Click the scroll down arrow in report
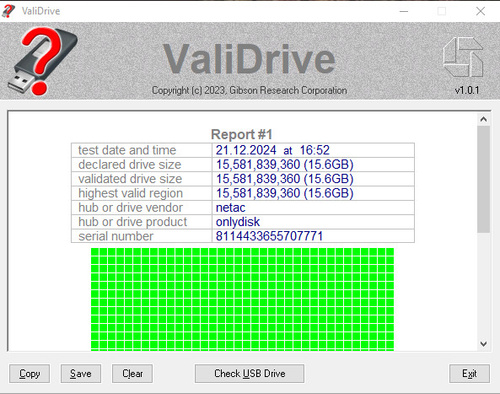This screenshot has height=394, width=500. click(484, 344)
